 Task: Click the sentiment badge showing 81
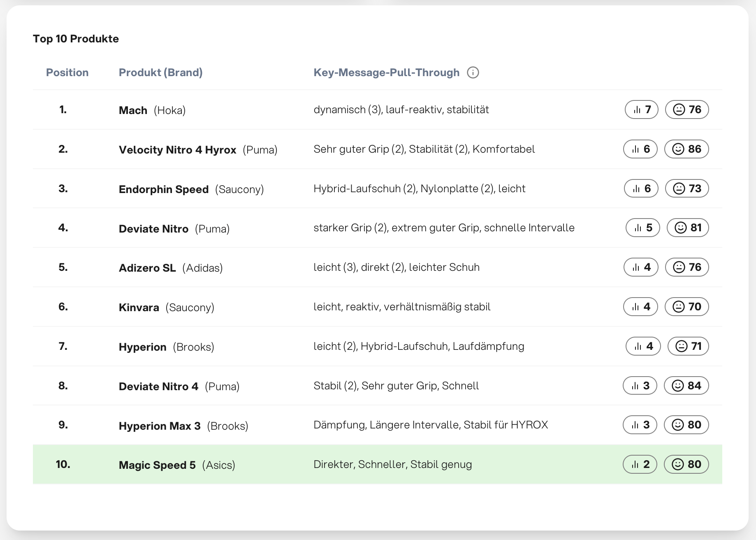(x=688, y=228)
